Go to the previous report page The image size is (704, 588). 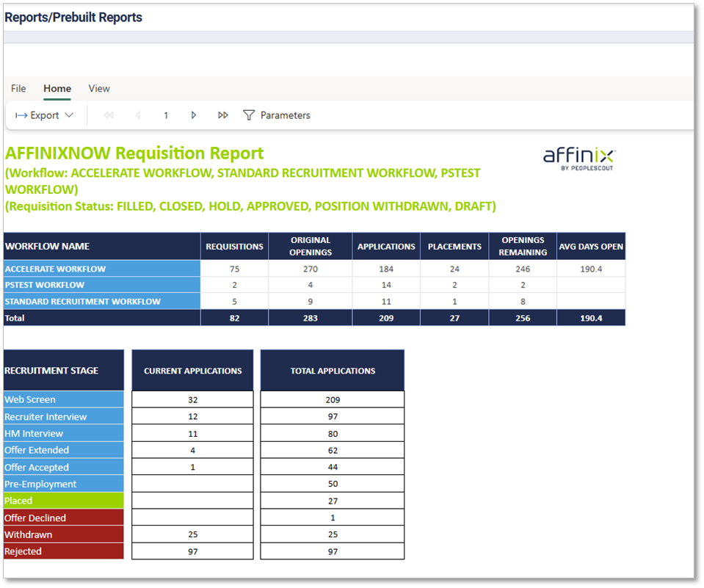[x=138, y=115]
